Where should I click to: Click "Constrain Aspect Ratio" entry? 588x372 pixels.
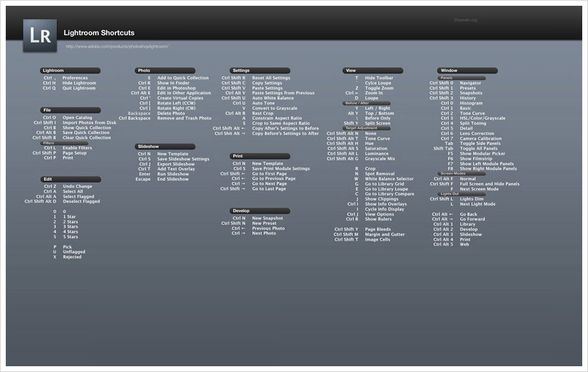click(x=277, y=118)
